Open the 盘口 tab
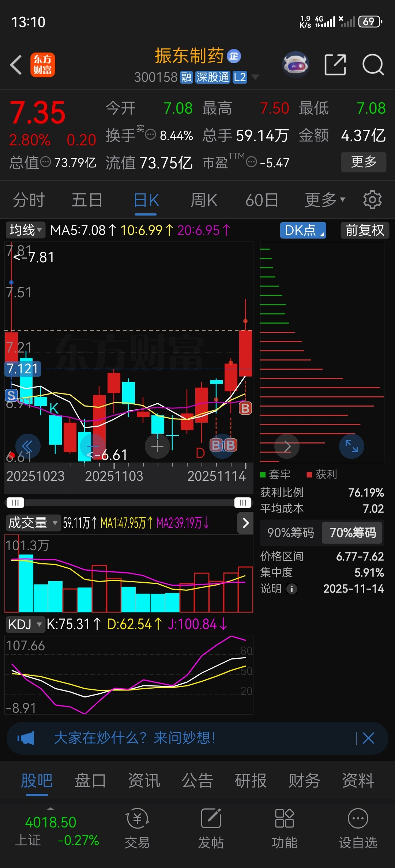This screenshot has width=395, height=868. [90, 781]
